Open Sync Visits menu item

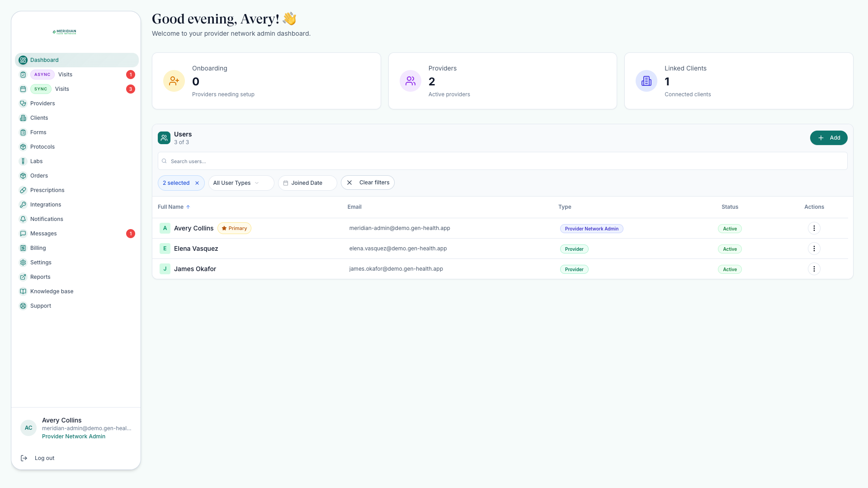click(x=77, y=89)
